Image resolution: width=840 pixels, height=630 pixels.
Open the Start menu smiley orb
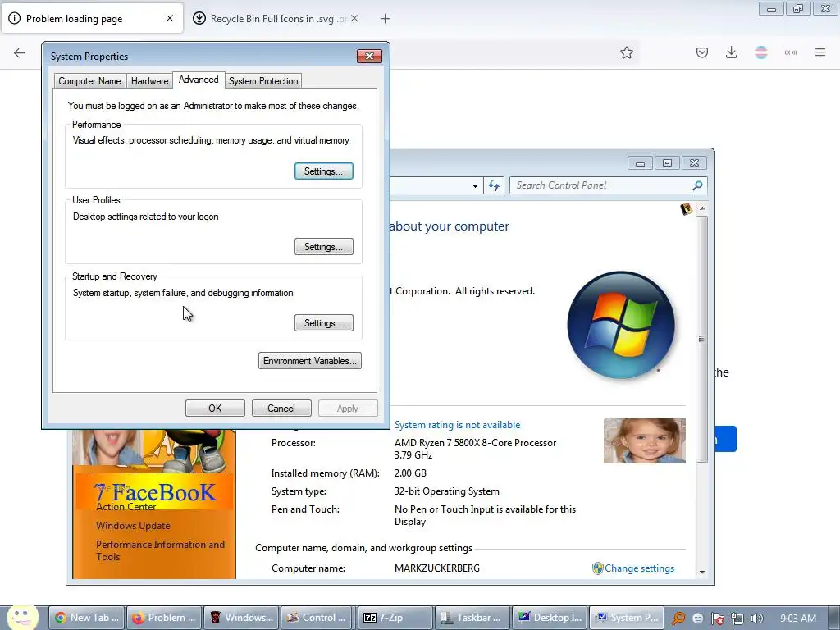(22, 617)
